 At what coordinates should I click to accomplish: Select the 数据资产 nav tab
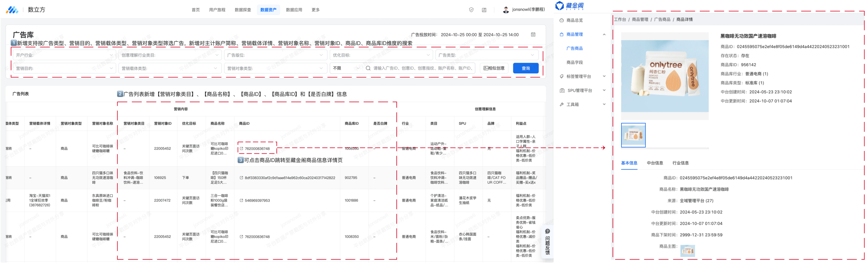[268, 10]
